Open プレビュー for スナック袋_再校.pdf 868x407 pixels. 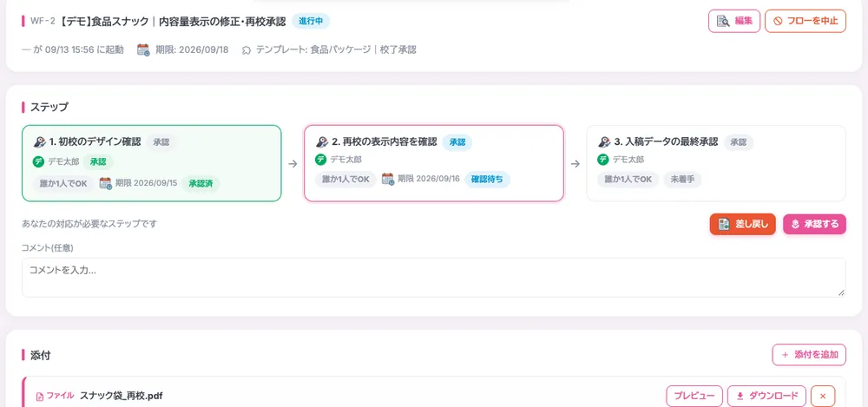pos(694,396)
